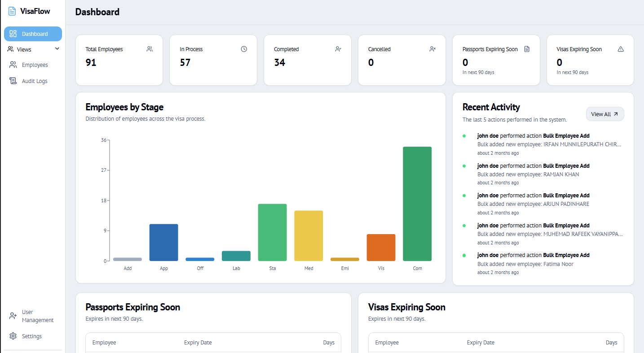Click the Total Employees stat card
This screenshot has height=353, width=644.
pos(119,60)
